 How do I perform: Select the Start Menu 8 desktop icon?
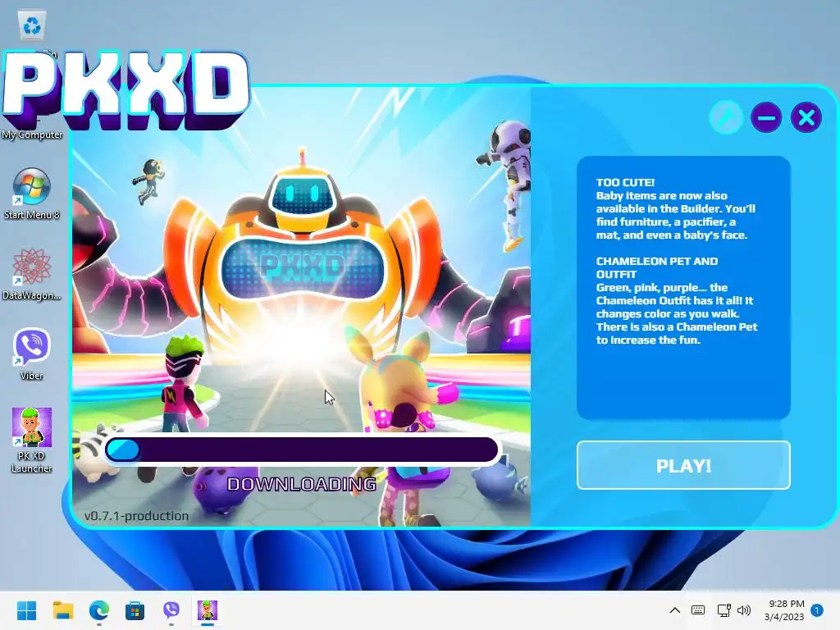click(x=32, y=194)
